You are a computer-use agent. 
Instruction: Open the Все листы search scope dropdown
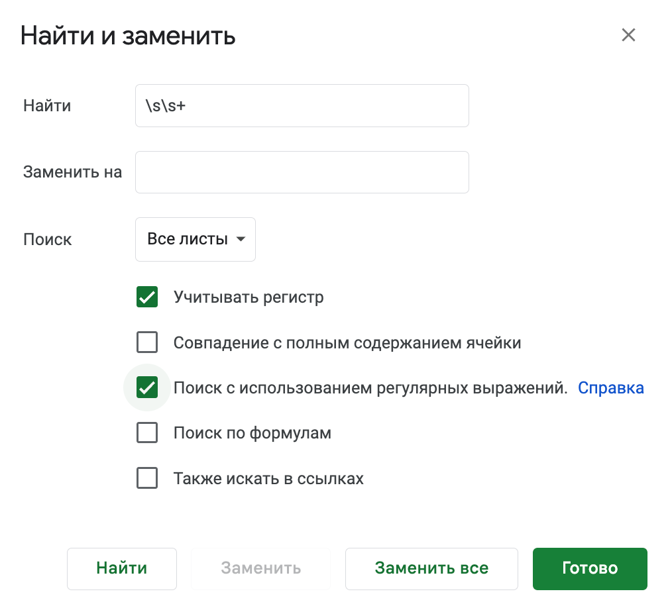(195, 239)
